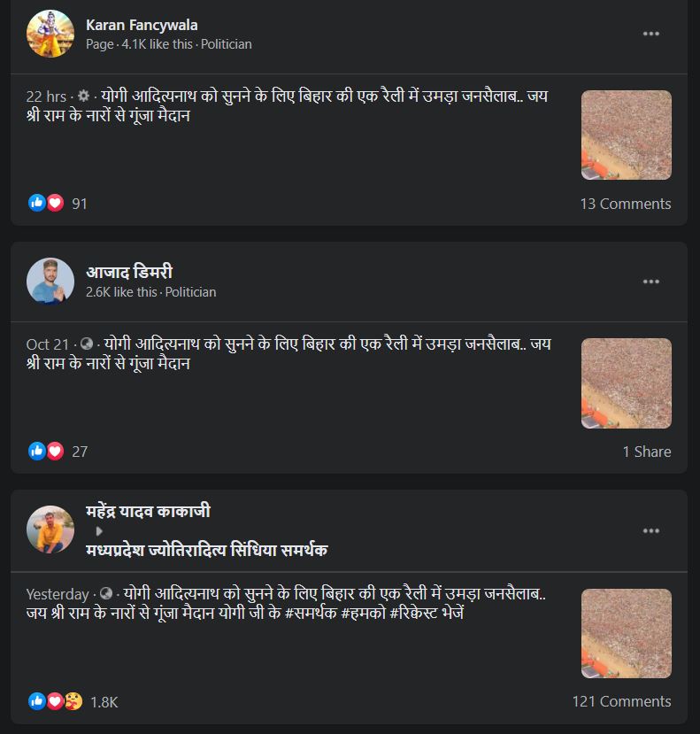
Task: Open options menu for महेंद्र यादव काकाजी post
Action: (651, 530)
